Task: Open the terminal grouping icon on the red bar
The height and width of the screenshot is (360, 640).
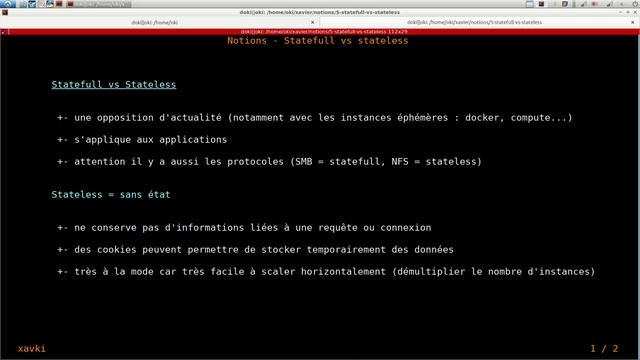Action: [x=4, y=32]
